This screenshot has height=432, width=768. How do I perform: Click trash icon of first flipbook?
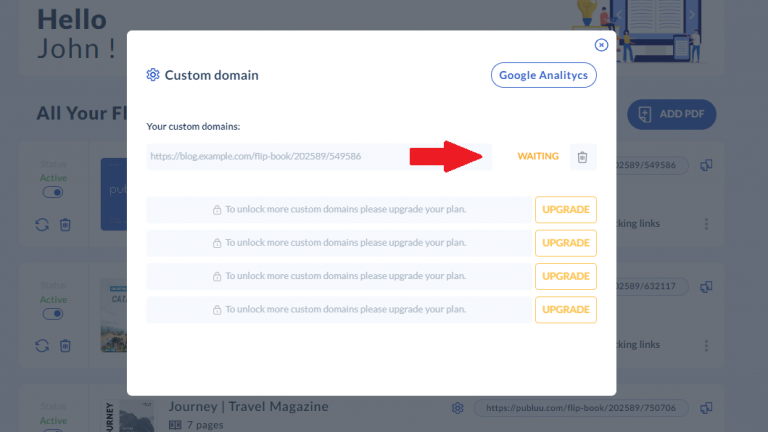(65, 224)
